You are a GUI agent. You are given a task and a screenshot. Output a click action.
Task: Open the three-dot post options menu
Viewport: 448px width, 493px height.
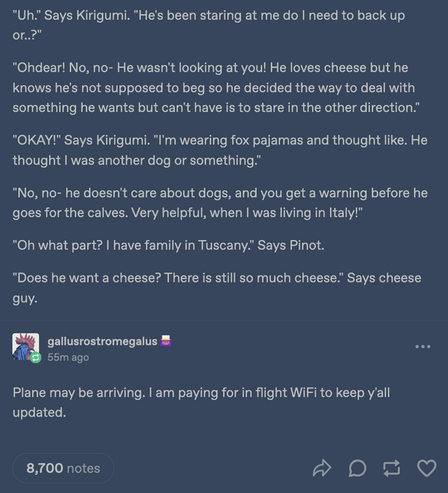[x=422, y=347]
